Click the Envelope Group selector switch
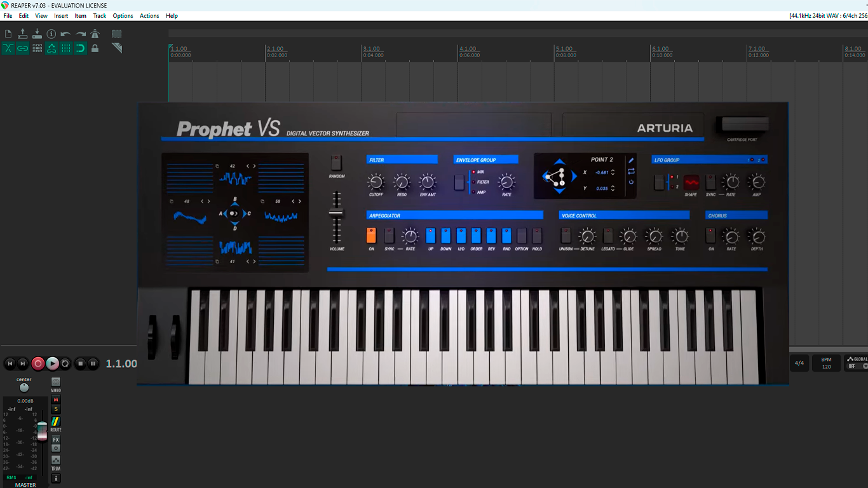 point(459,182)
